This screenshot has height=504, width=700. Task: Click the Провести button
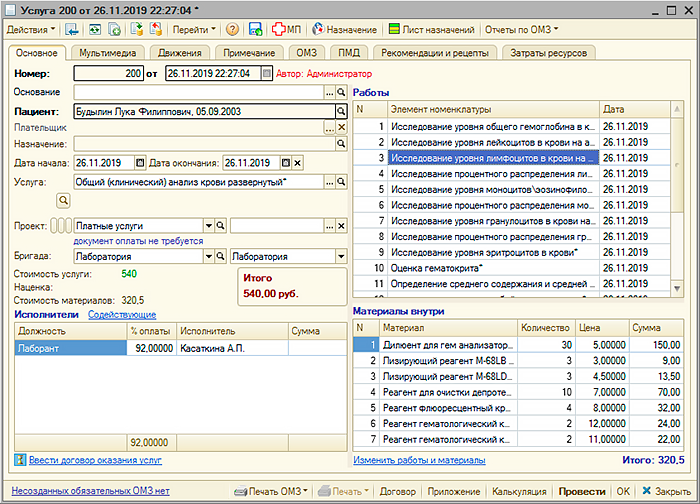click(x=581, y=492)
